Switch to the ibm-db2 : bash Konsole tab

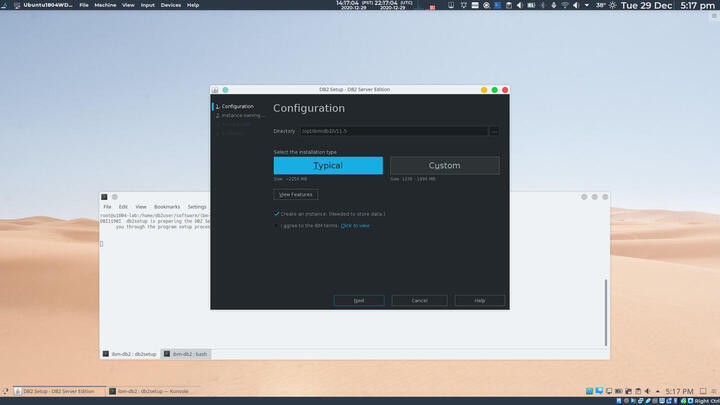click(x=186, y=354)
